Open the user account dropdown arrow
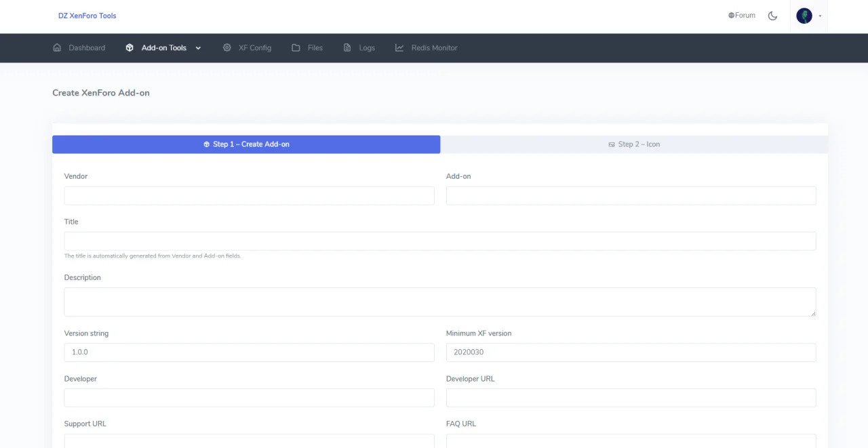This screenshot has height=448, width=868. click(x=820, y=16)
